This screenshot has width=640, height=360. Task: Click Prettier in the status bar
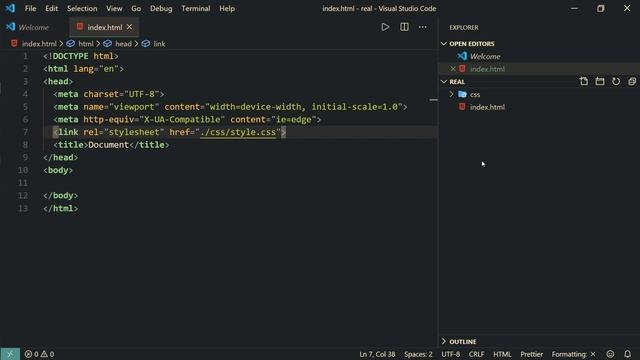(x=531, y=354)
